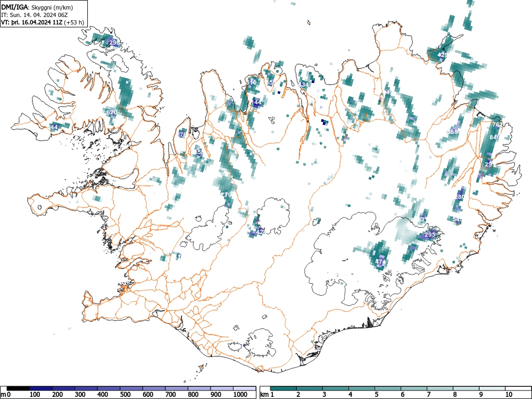Click the 770 visibility value in central Iceland
The image size is (532, 399).
226,195
